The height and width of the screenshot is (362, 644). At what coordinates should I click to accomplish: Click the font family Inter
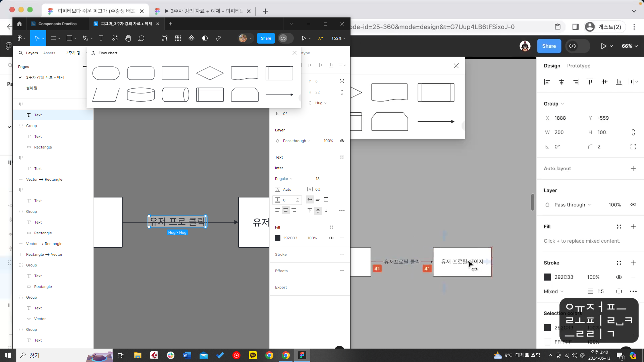pyautogui.click(x=279, y=168)
